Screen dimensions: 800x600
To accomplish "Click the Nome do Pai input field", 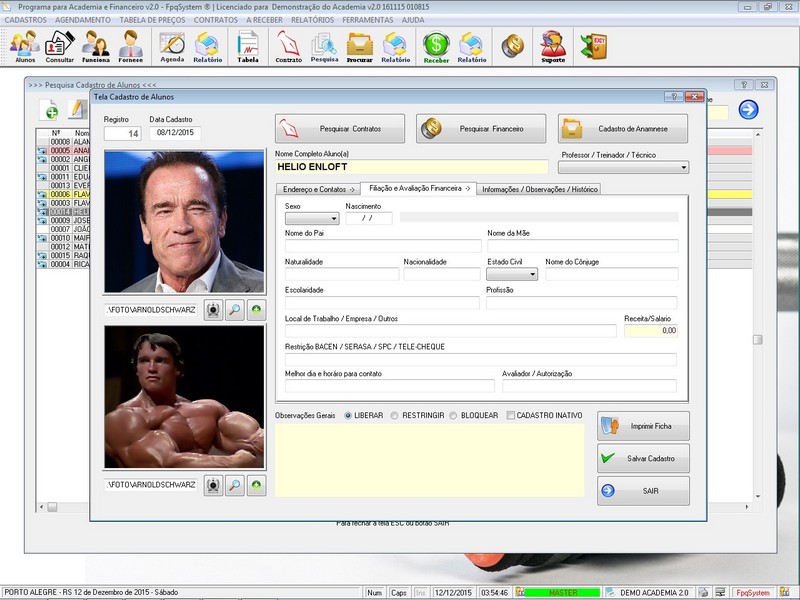I will pyautogui.click(x=382, y=246).
